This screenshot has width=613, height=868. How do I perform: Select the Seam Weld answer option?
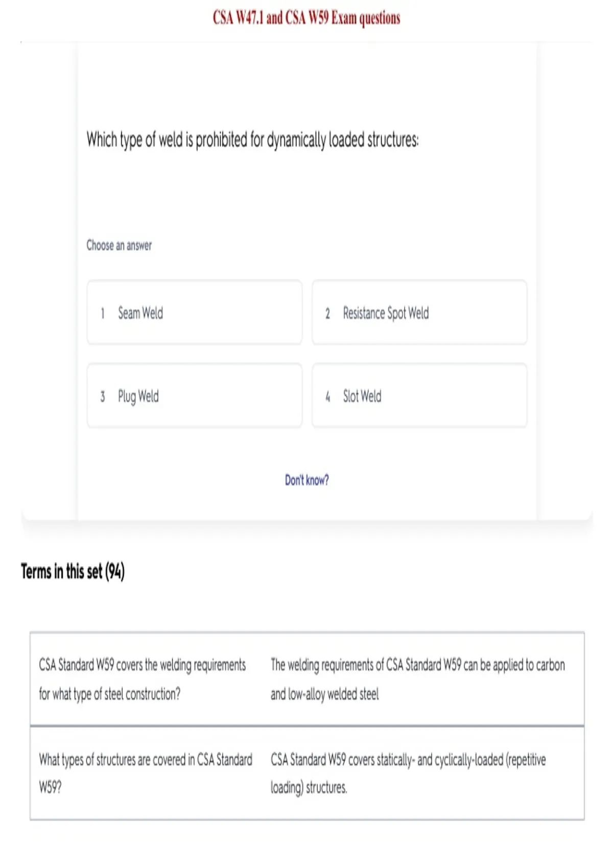pos(195,312)
